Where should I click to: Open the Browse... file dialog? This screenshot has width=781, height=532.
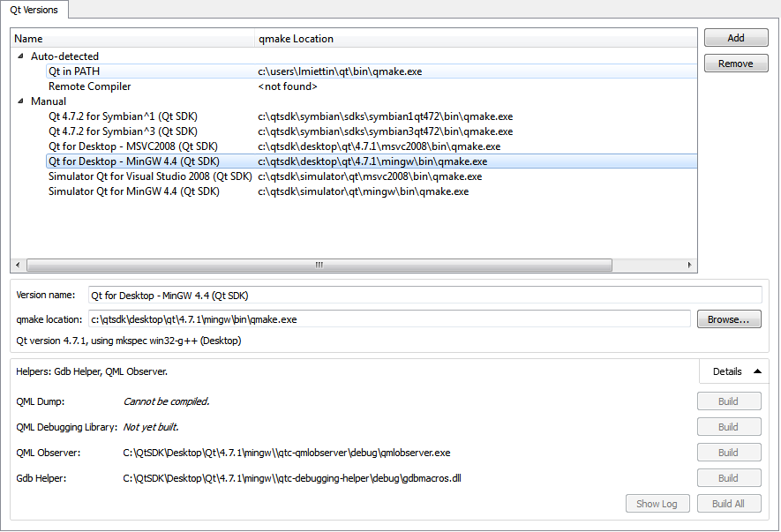point(729,319)
